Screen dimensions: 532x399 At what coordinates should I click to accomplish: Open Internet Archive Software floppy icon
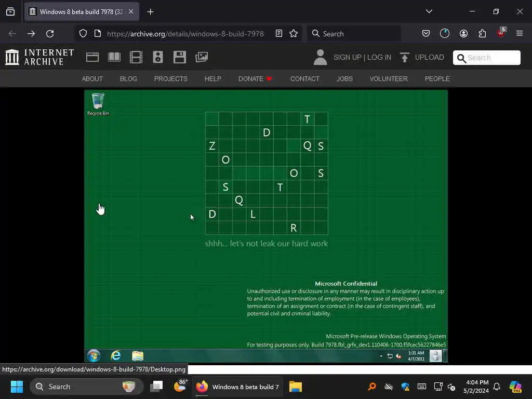coord(179,57)
